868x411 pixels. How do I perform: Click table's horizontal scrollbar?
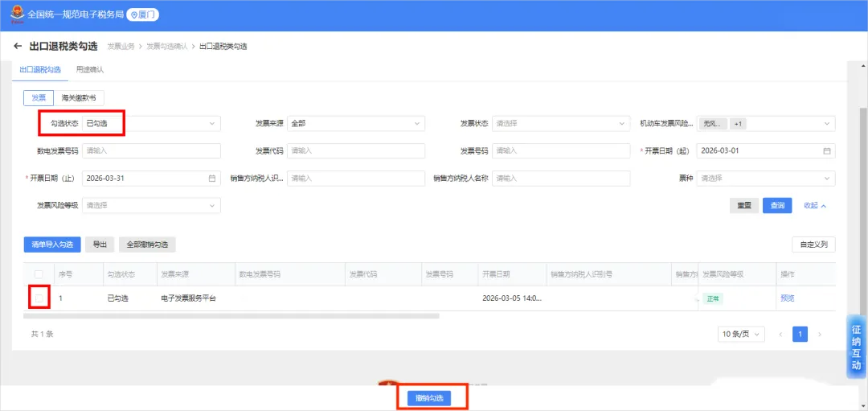point(231,316)
